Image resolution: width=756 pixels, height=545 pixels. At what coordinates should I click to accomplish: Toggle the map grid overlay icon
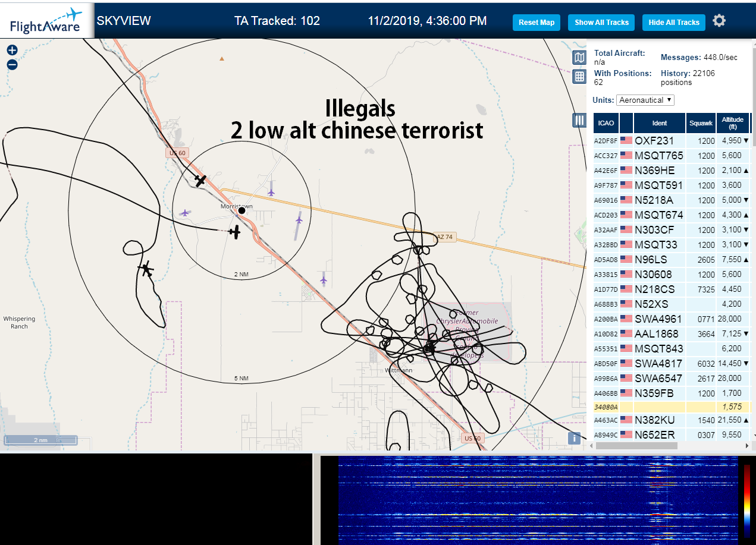point(579,77)
